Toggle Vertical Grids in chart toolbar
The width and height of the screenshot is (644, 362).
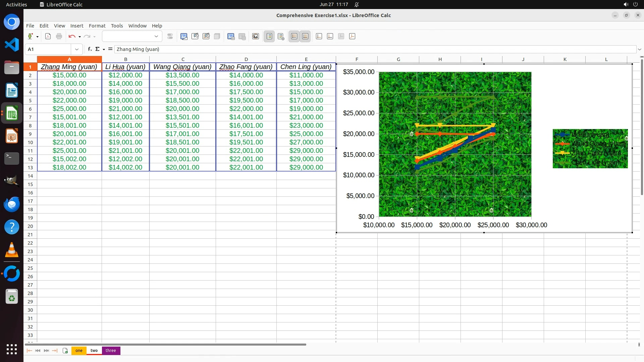pos(305,36)
